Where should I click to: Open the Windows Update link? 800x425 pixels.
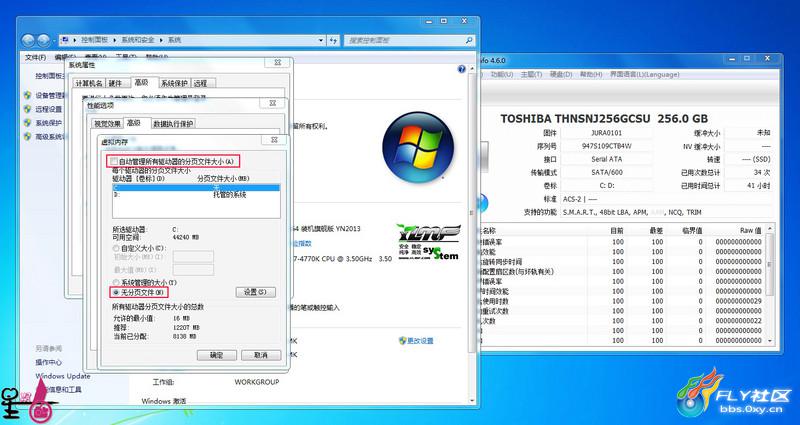[63, 376]
